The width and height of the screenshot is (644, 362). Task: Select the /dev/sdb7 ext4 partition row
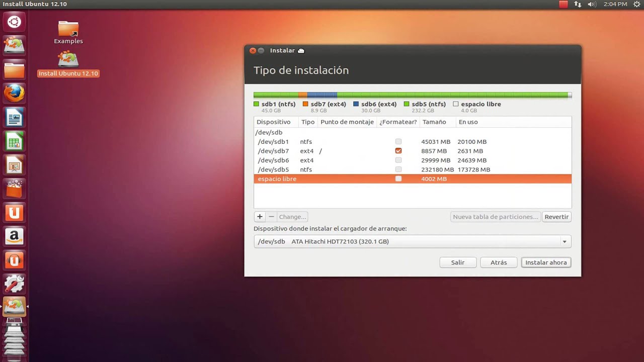[x=413, y=151]
